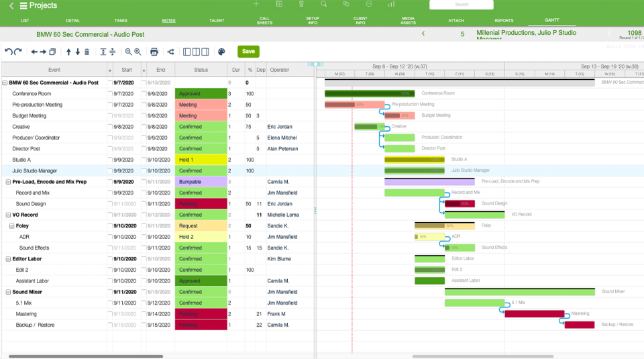Go to previous record with left chevron

coord(423,34)
